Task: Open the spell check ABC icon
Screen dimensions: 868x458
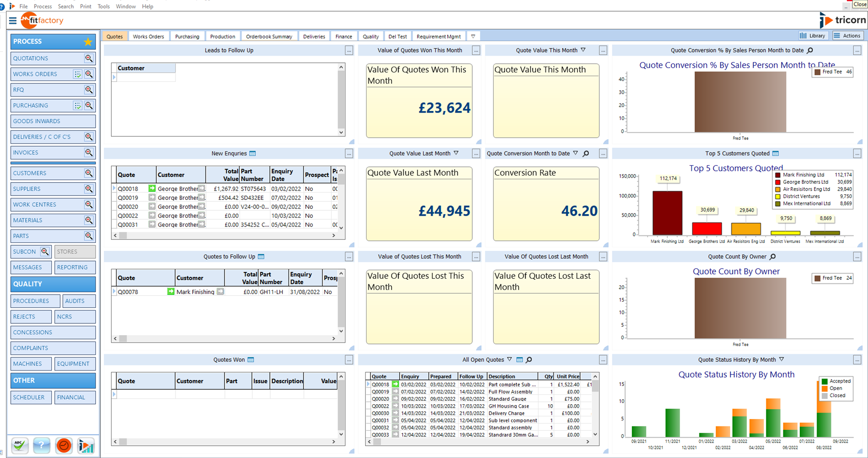Action: click(x=20, y=446)
